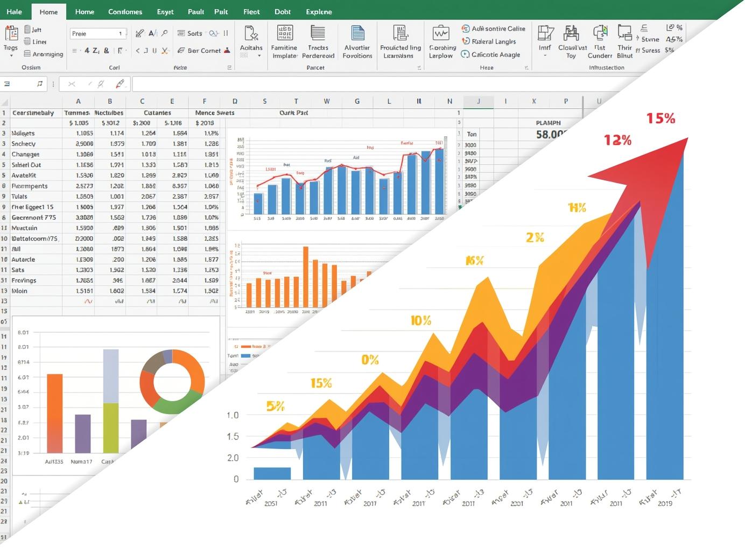
Task: Click the Froulicted ling Learnaians icon
Action: click(x=400, y=33)
